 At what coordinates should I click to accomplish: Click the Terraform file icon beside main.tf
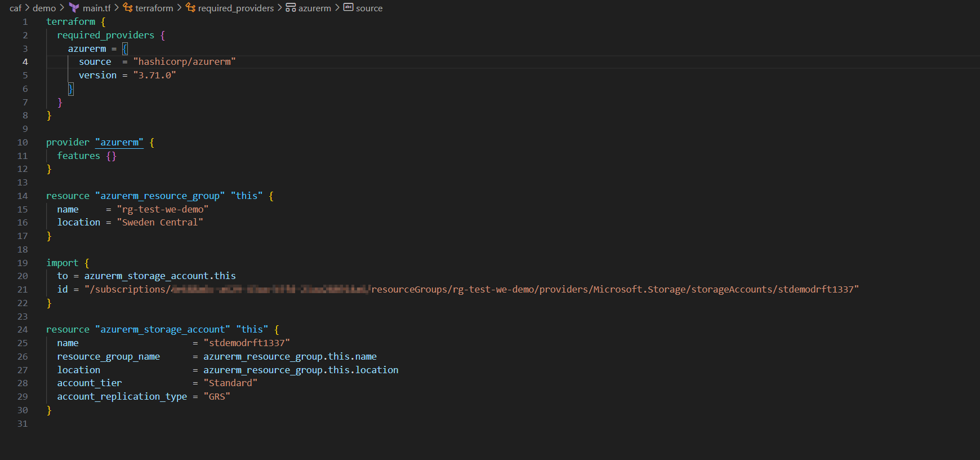[74, 8]
